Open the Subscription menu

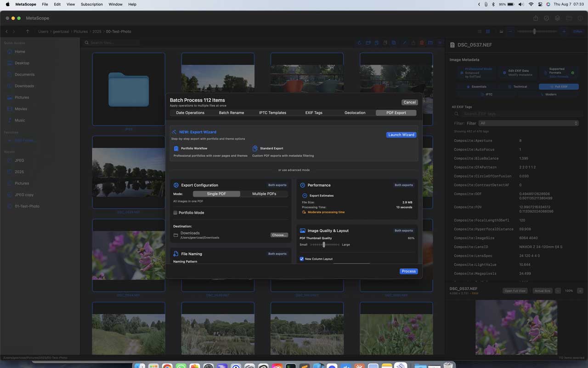(92, 4)
